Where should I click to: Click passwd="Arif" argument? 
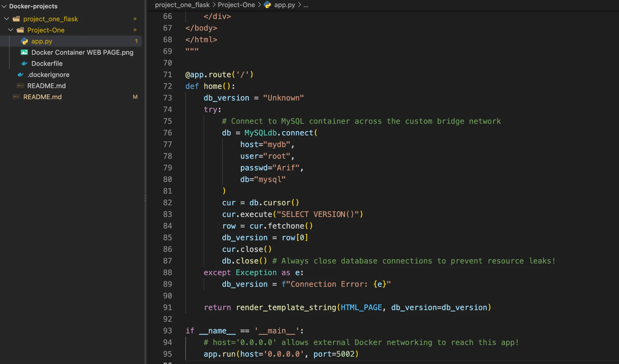click(x=270, y=168)
